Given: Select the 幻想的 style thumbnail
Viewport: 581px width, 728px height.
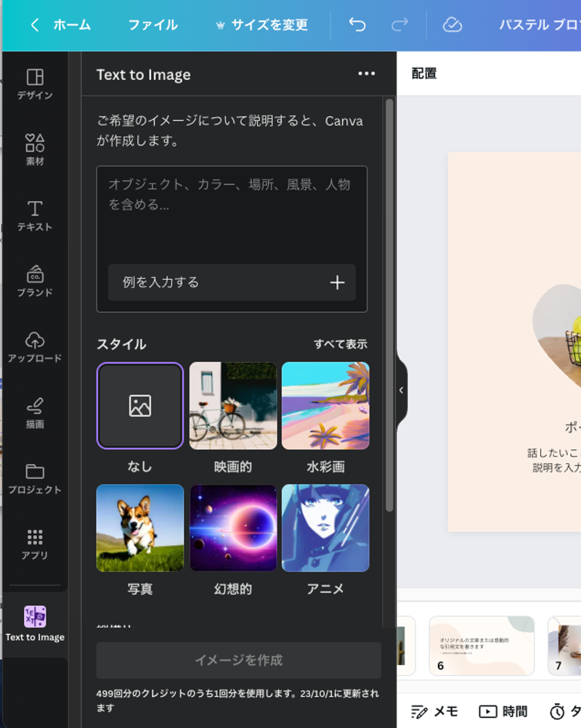Looking at the screenshot, I should click(x=233, y=528).
